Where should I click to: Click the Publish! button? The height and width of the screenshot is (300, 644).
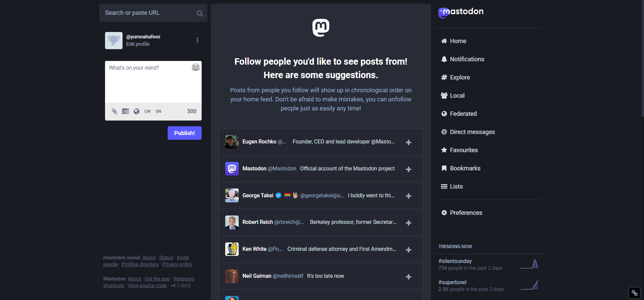[x=184, y=133]
